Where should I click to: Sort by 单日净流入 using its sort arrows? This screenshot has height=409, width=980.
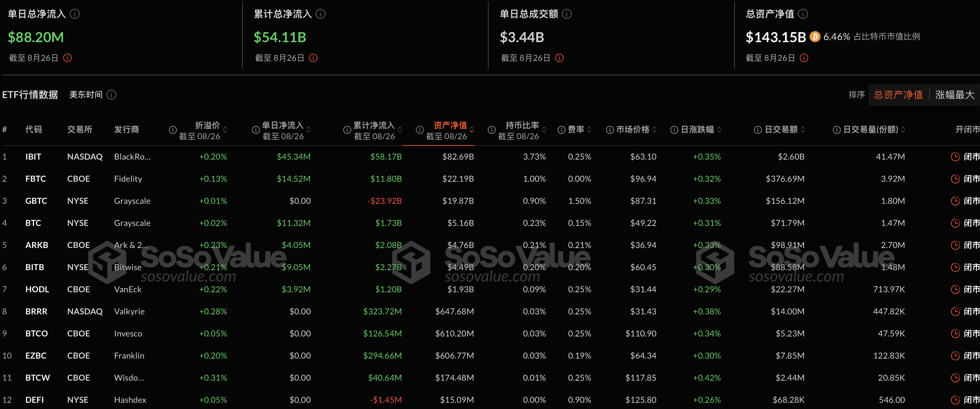tap(308, 130)
